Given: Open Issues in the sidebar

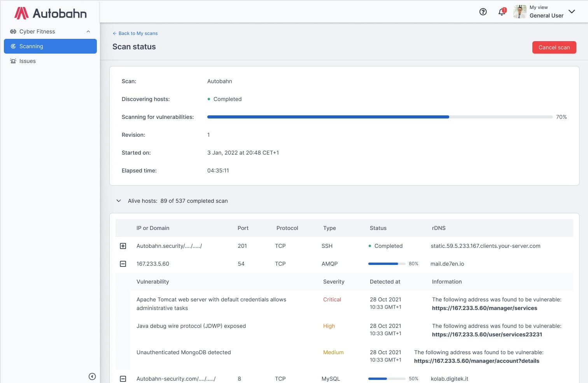Looking at the screenshot, I should coord(27,61).
